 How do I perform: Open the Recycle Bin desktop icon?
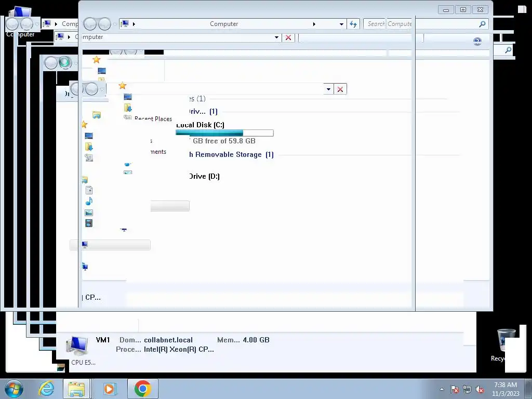pyautogui.click(x=506, y=340)
